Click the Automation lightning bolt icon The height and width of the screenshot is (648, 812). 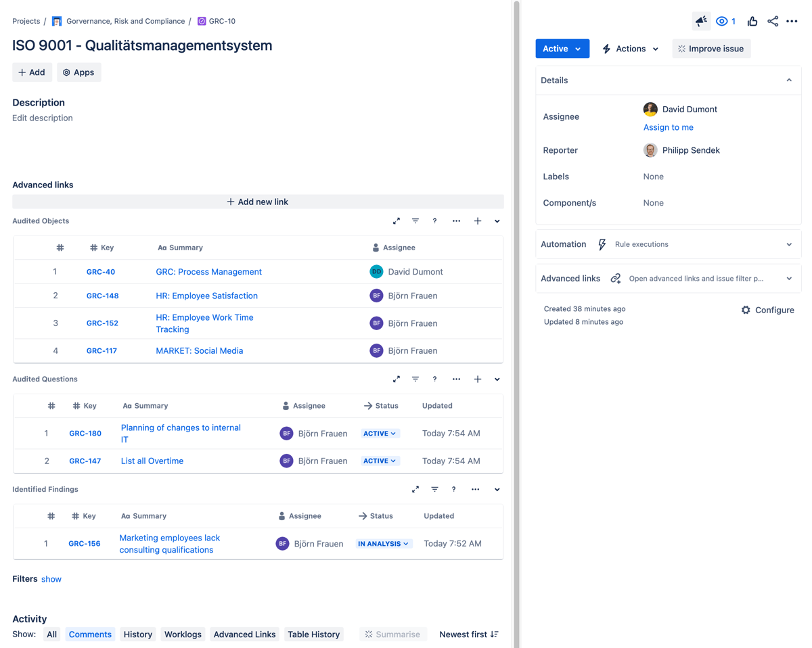[602, 245]
